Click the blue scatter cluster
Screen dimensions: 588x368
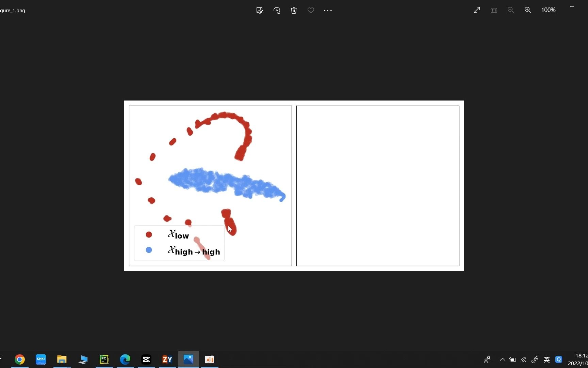[226, 184]
